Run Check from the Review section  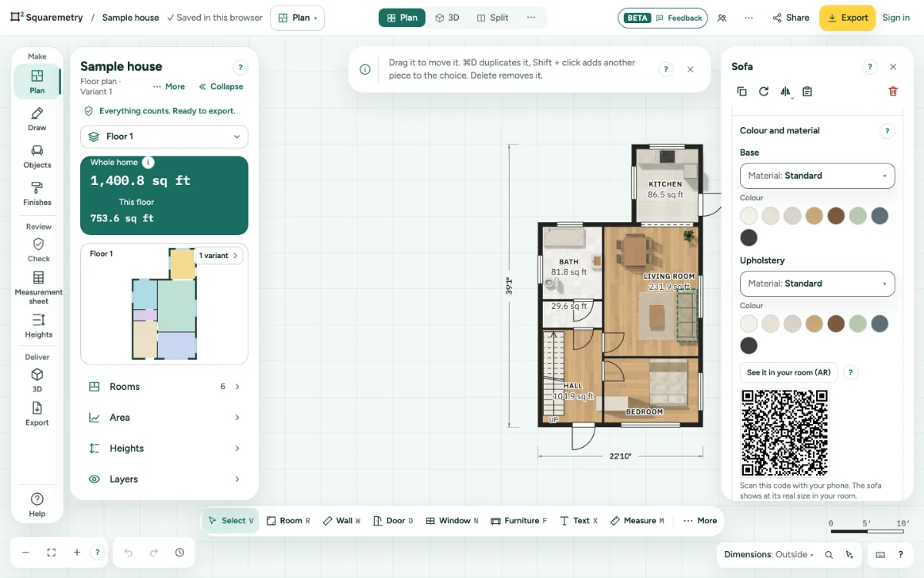point(38,250)
